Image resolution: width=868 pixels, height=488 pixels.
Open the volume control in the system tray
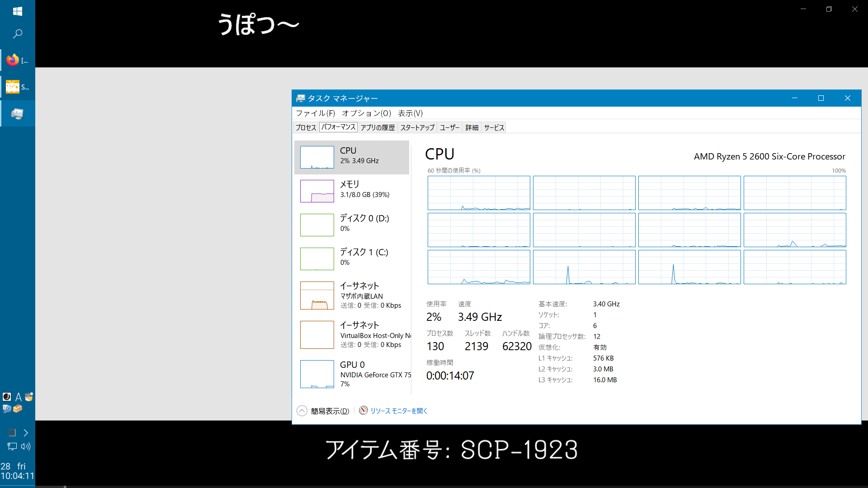26,446
